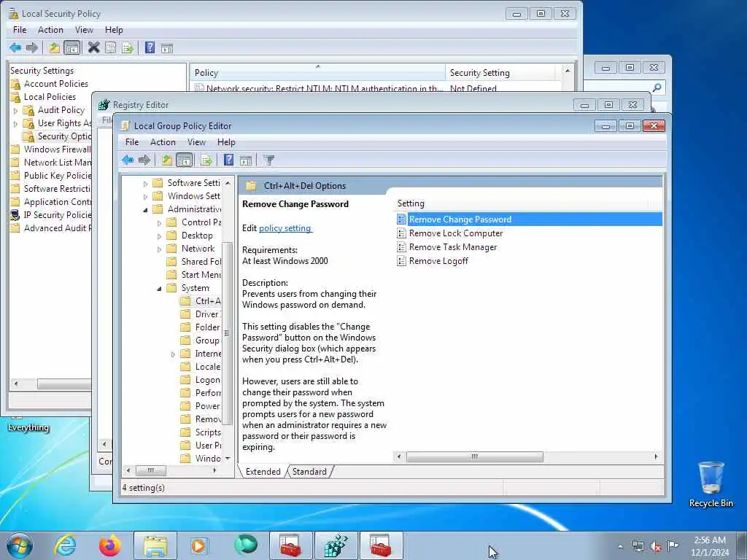The image size is (747, 560).
Task: Select Logon folder under System
Action: click(201, 380)
